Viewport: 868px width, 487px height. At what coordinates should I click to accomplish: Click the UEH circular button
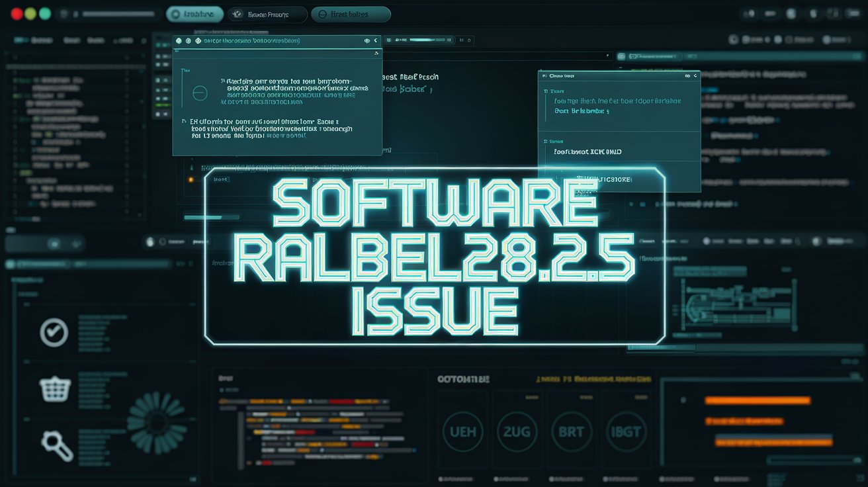click(x=462, y=431)
